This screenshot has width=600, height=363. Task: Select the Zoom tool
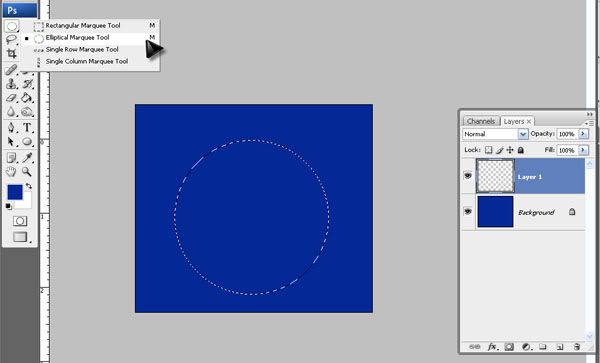pyautogui.click(x=27, y=172)
